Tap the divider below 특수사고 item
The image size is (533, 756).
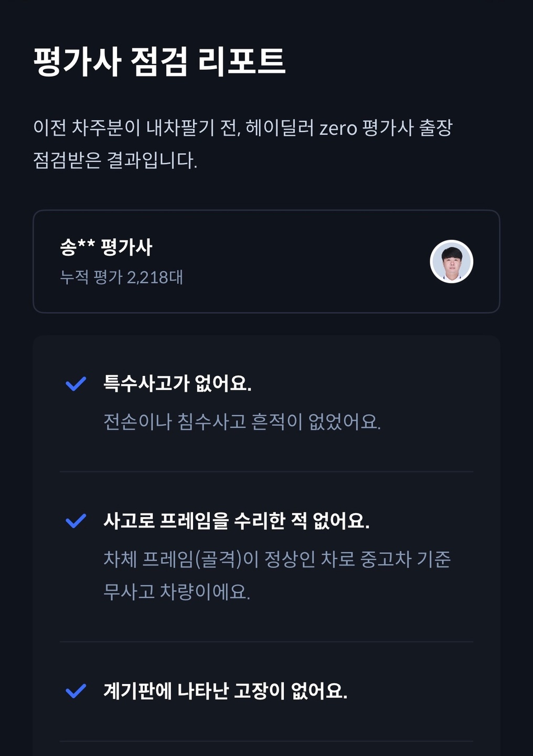coord(266,471)
